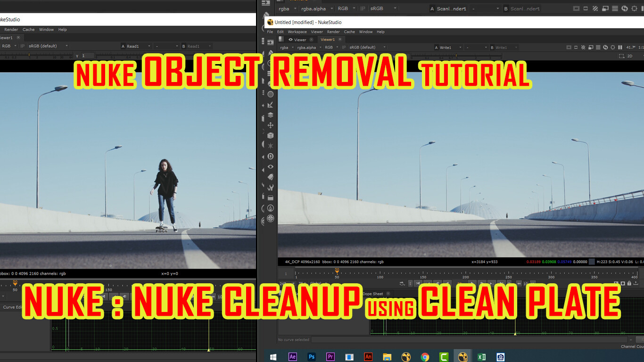Image resolution: width=644 pixels, height=362 pixels.
Task: Open Photoshop from the taskbar
Action: click(x=311, y=356)
